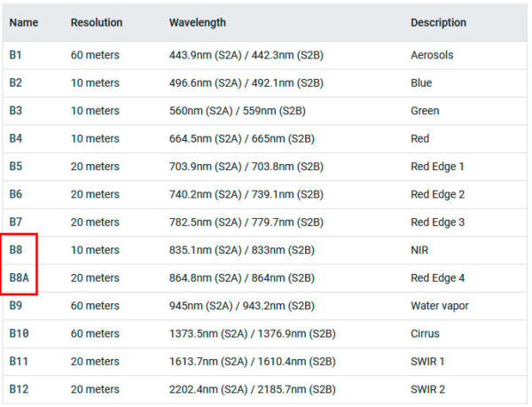Viewport: 532px width, 407px height.
Task: Click the highlighted B8A band name
Action: tap(20, 278)
